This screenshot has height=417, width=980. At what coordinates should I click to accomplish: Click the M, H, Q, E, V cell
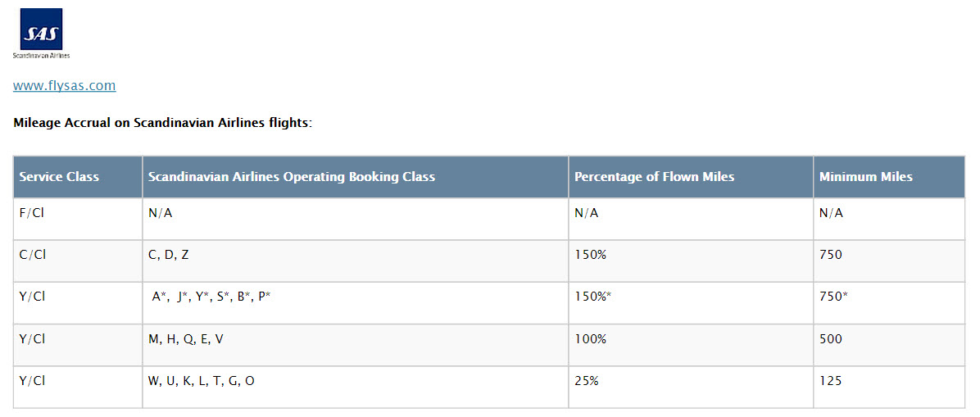[x=186, y=339]
